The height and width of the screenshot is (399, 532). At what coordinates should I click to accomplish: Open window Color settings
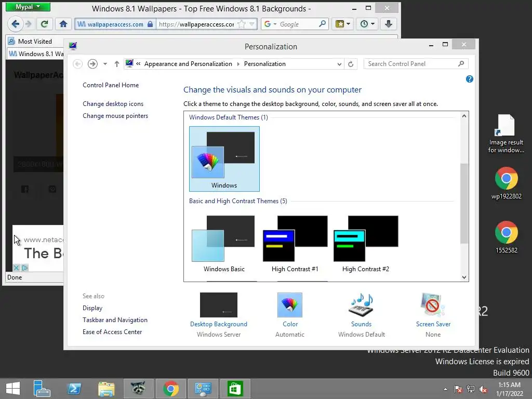[x=290, y=314]
